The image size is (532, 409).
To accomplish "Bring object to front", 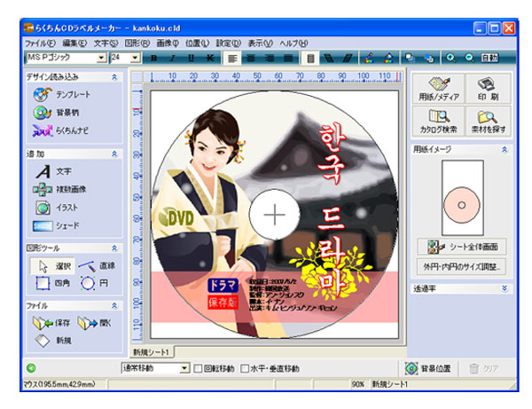I will 410,58.
